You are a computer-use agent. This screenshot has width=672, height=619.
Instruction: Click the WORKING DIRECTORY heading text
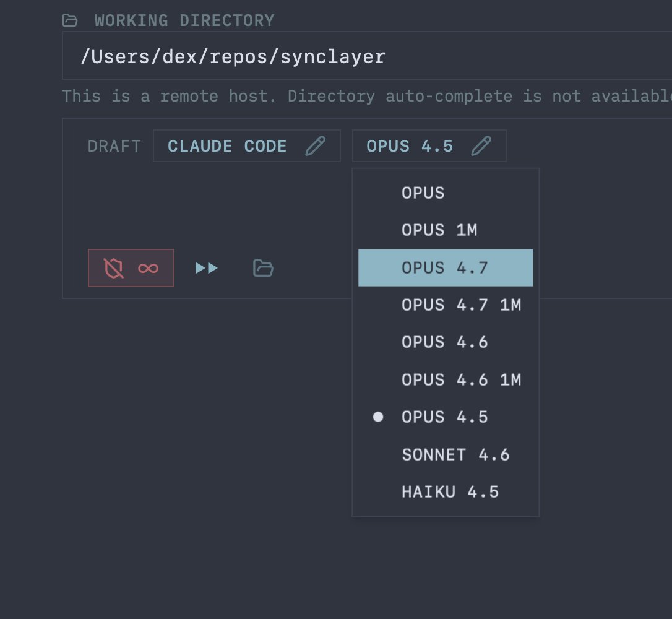184,20
